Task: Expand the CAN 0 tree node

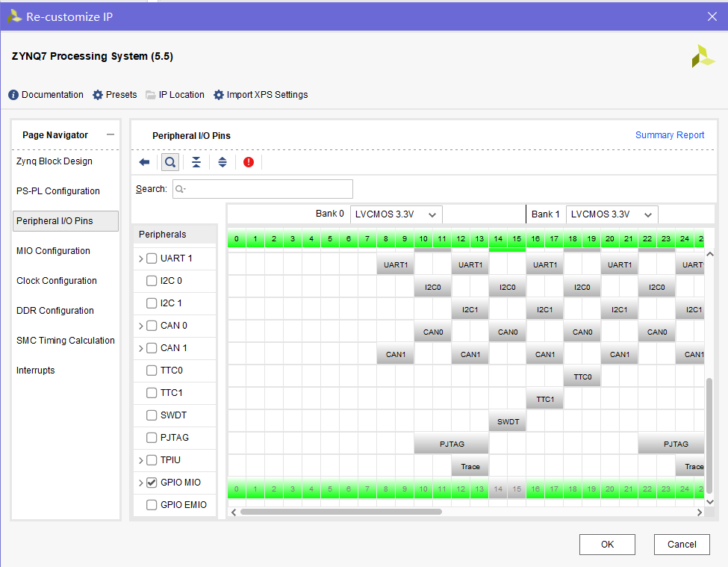Action: coord(140,326)
